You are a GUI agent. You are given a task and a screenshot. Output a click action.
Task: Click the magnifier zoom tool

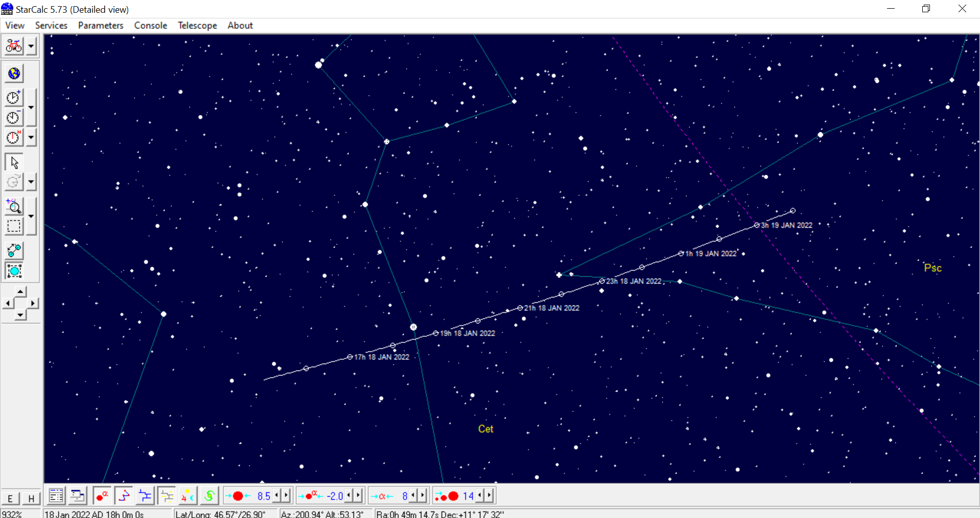click(14, 206)
